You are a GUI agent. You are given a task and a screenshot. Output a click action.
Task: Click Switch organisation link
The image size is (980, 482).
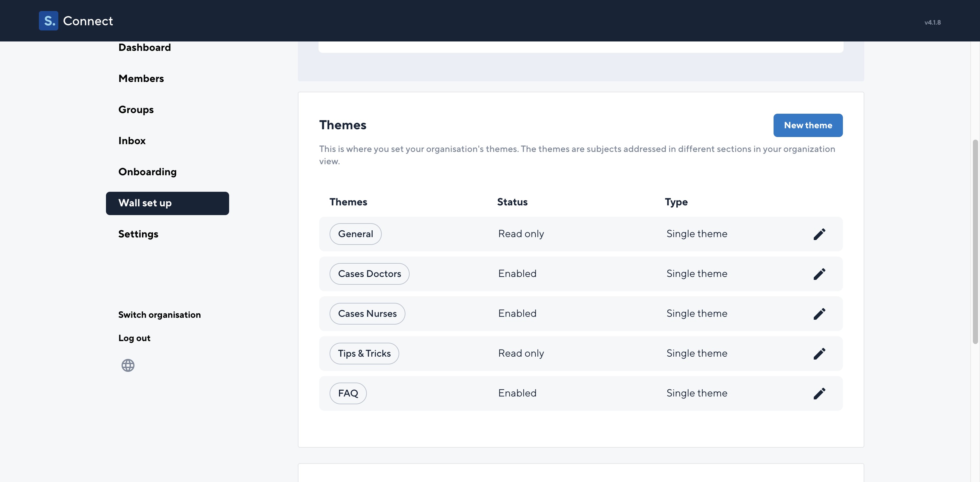[159, 315]
